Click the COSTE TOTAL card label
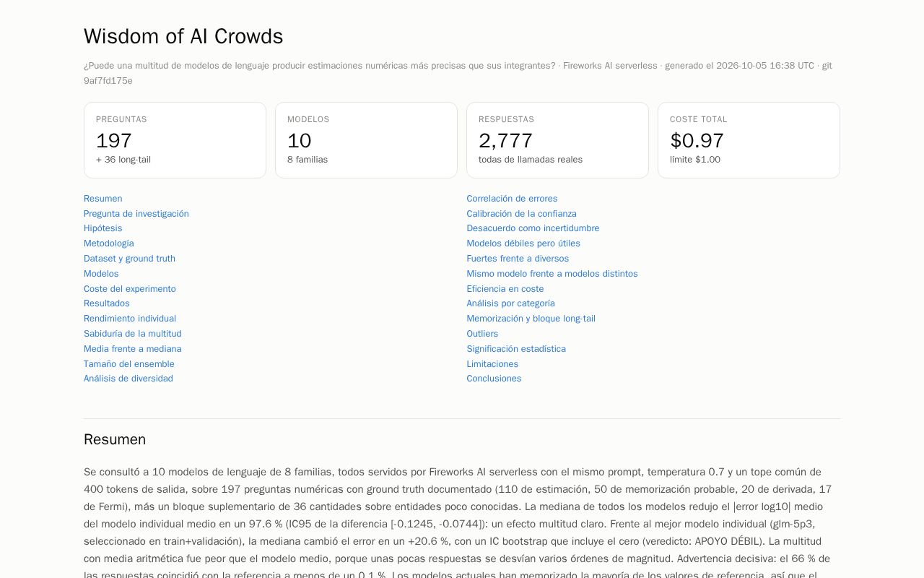The width and height of the screenshot is (924, 578). (x=699, y=119)
